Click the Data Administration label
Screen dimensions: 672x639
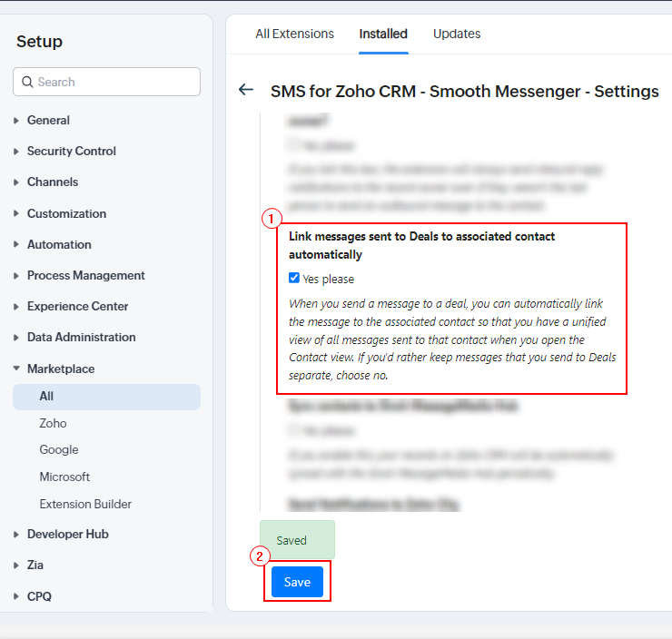click(x=82, y=337)
